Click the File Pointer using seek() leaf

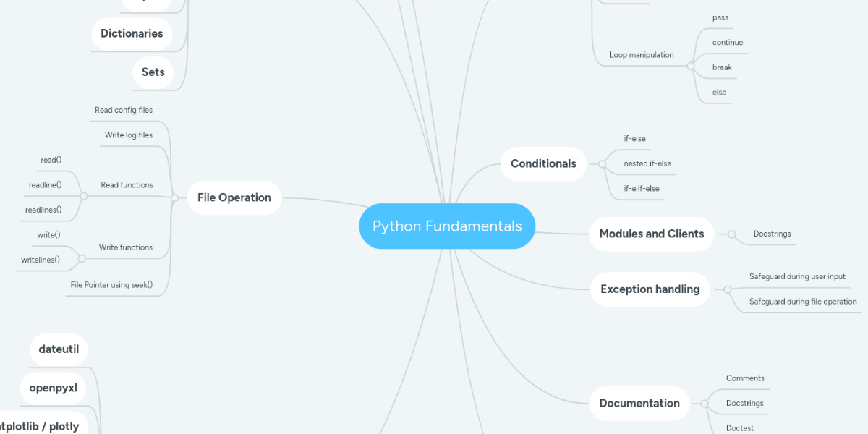(111, 285)
